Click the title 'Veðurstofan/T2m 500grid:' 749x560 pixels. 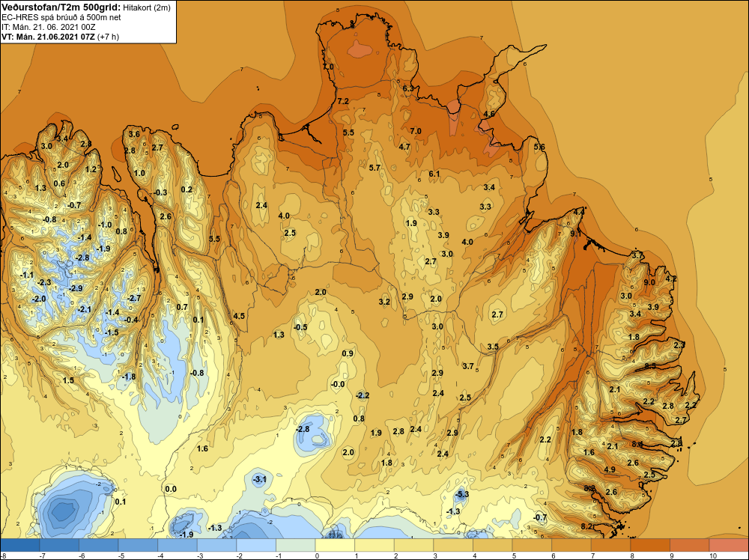coord(61,7)
